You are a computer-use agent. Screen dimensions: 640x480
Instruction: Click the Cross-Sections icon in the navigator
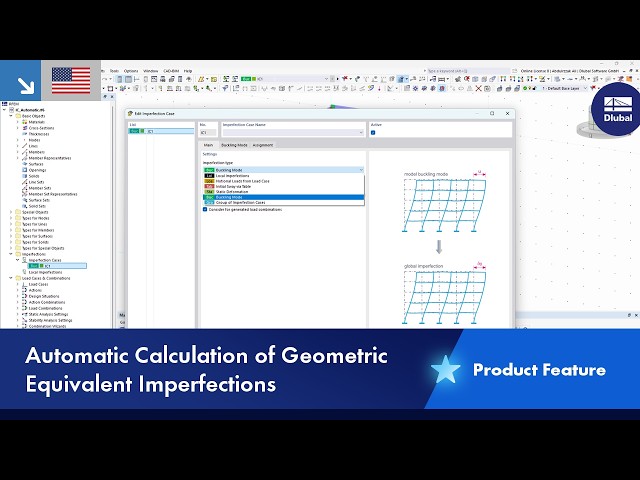[x=24, y=128]
